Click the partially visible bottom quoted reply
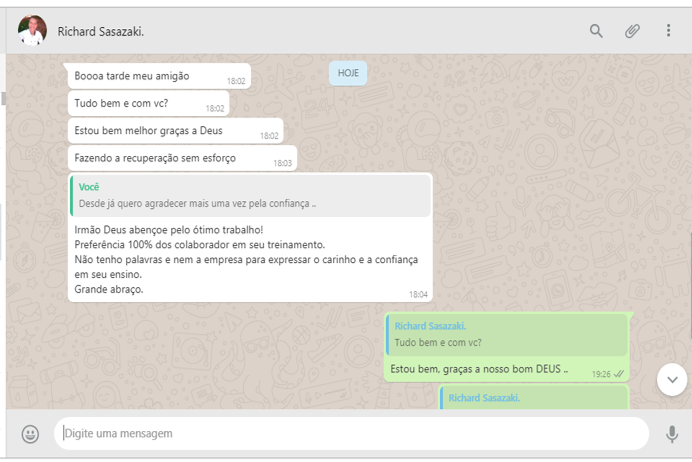 pyautogui.click(x=534, y=398)
